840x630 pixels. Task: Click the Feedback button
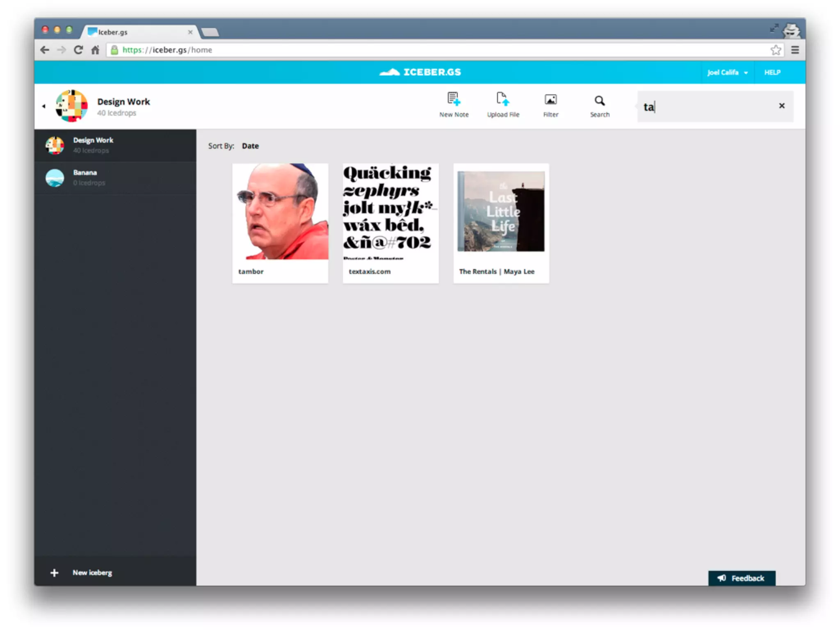pyautogui.click(x=742, y=578)
